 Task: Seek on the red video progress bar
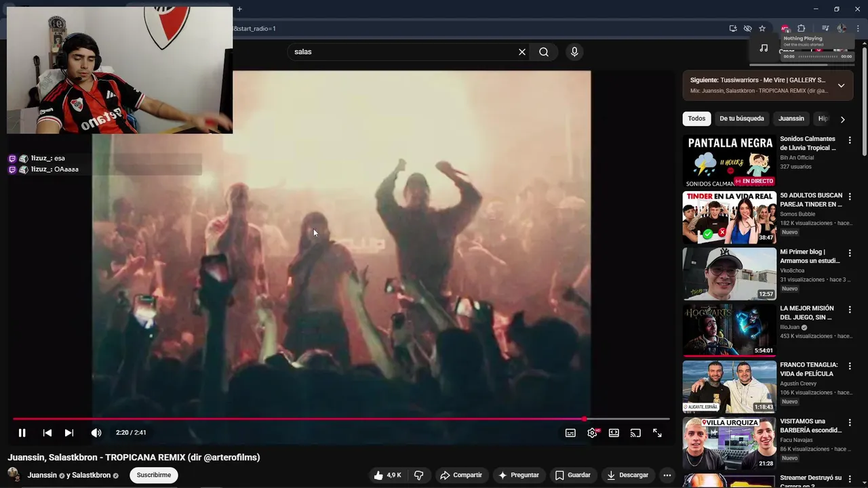[341, 419]
